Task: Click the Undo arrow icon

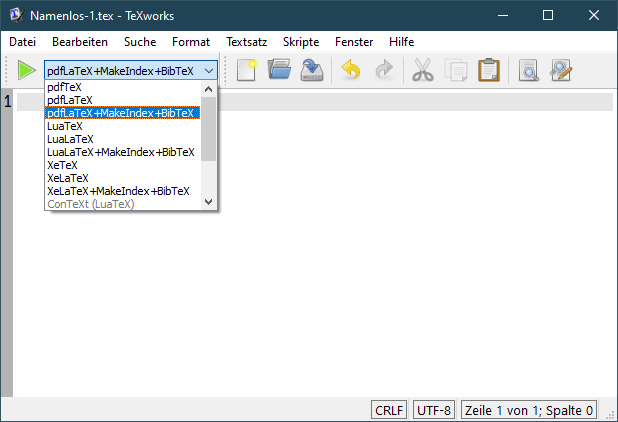Action: 350,70
